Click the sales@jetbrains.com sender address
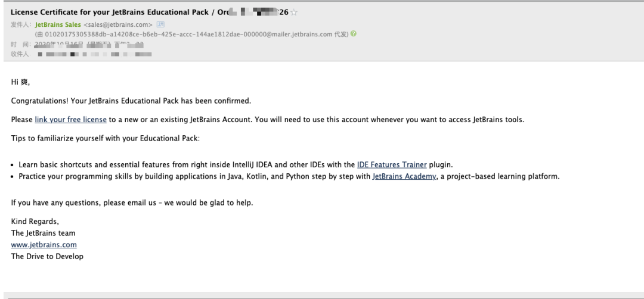This screenshot has height=299, width=644. click(x=118, y=24)
